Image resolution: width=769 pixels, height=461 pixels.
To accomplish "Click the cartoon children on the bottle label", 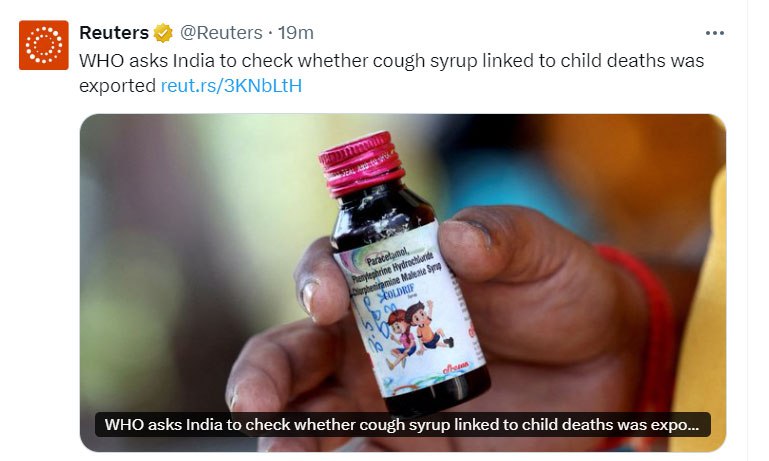I will pos(418,333).
